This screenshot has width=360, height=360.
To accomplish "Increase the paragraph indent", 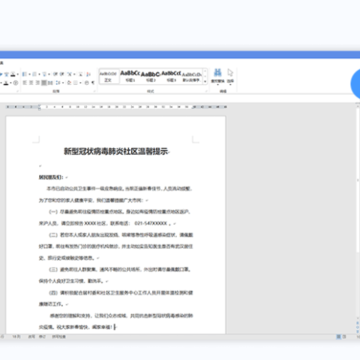I will pos(62,74).
